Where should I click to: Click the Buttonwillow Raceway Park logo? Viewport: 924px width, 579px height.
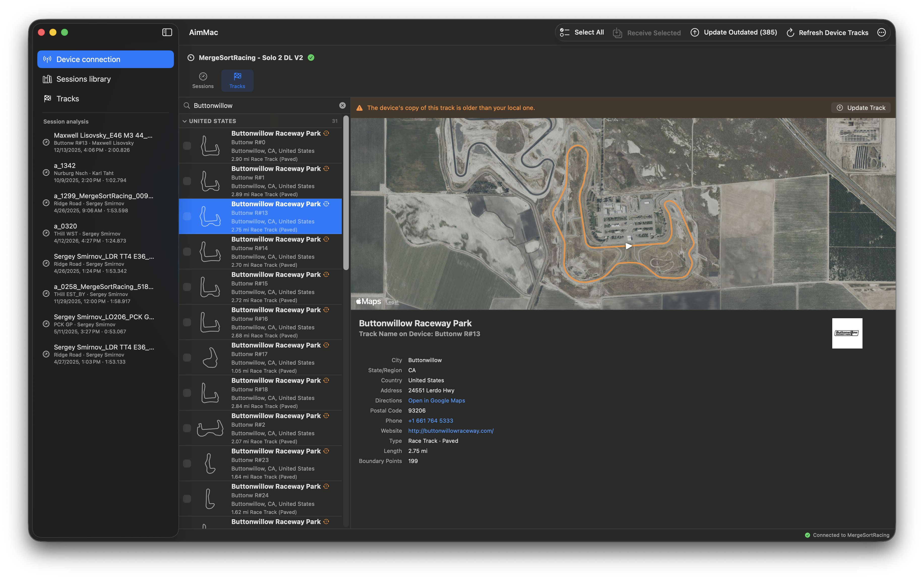click(x=847, y=333)
